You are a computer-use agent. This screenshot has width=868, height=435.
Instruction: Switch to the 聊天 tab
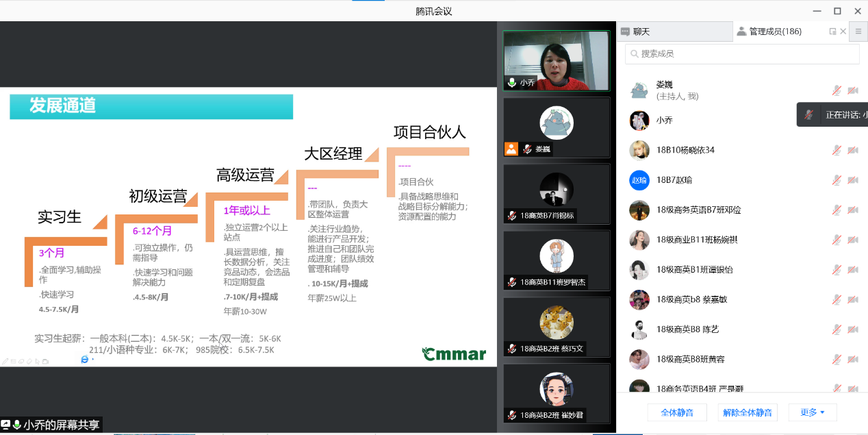[641, 32]
